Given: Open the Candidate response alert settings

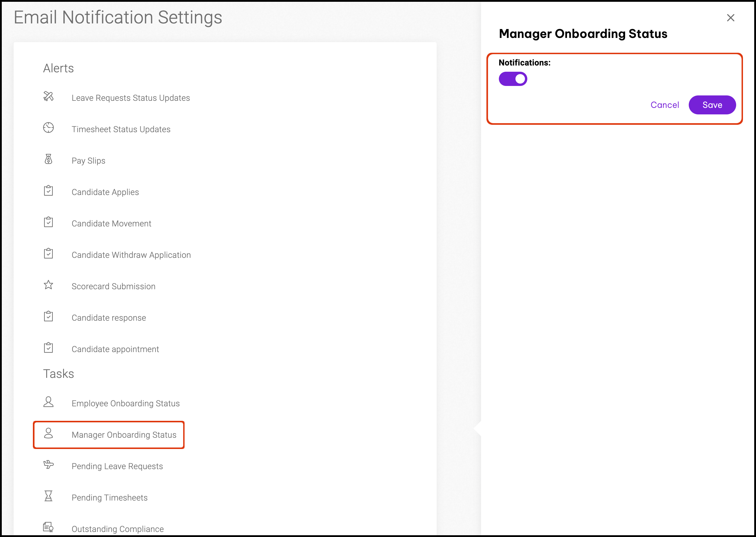Looking at the screenshot, I should click(x=108, y=318).
